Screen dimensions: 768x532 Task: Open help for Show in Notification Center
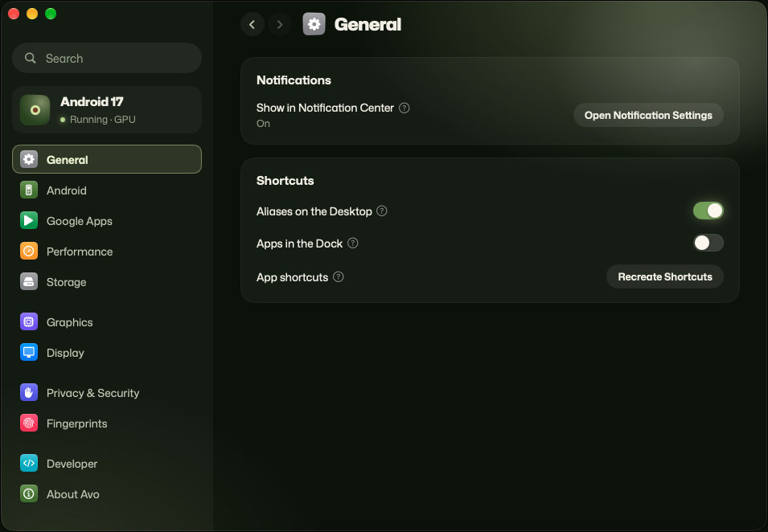coord(404,108)
